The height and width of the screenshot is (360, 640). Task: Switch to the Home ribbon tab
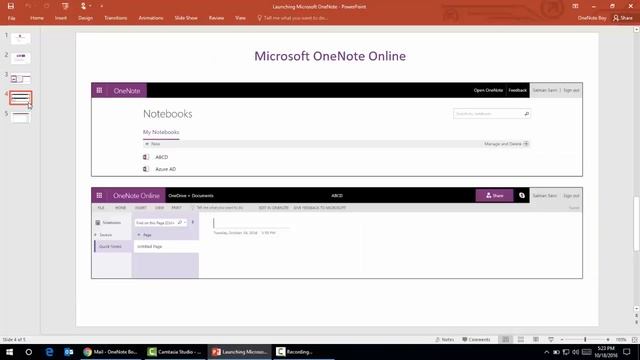(37, 18)
